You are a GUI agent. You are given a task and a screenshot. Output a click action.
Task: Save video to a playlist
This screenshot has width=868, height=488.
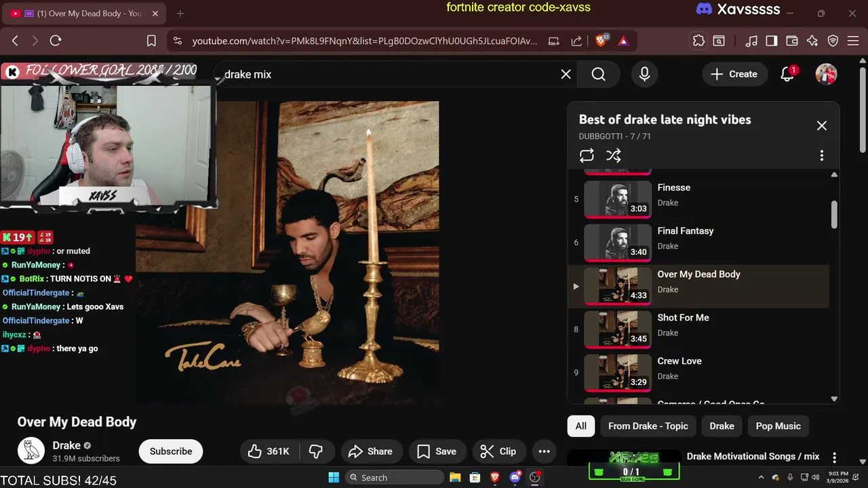click(x=436, y=451)
